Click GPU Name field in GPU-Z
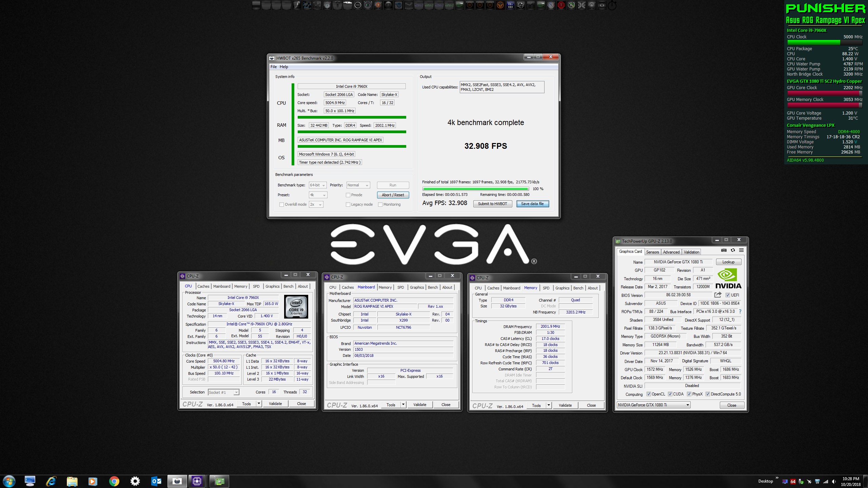Viewport: 868px width, 488px height. (x=678, y=262)
